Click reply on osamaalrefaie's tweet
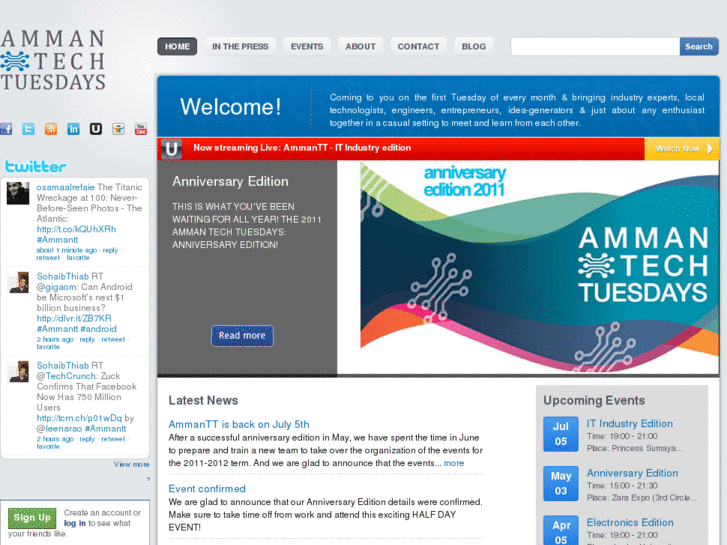The width and height of the screenshot is (727, 545). (110, 250)
